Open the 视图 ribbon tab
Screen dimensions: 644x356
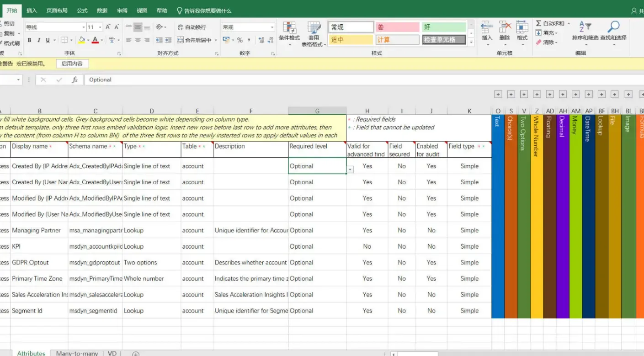coord(141,10)
